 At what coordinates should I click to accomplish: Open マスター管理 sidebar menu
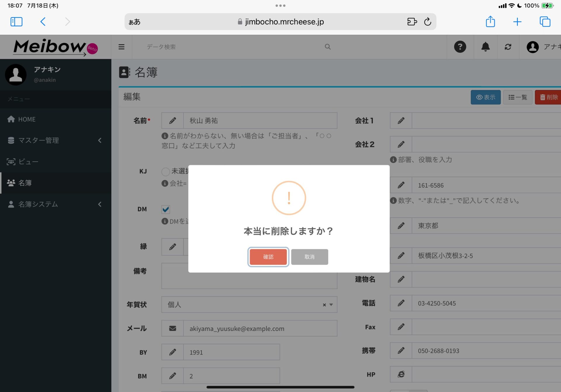pyautogui.click(x=56, y=140)
